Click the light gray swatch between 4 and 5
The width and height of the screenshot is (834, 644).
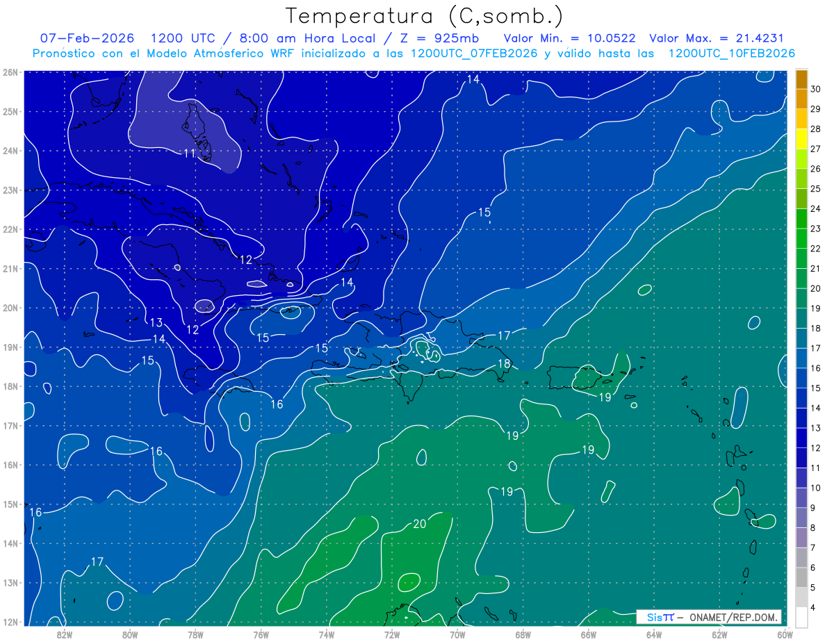(801, 597)
